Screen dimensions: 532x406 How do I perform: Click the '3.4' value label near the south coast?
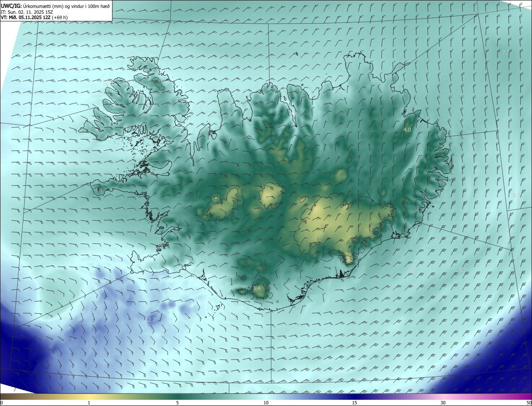[x=256, y=288]
